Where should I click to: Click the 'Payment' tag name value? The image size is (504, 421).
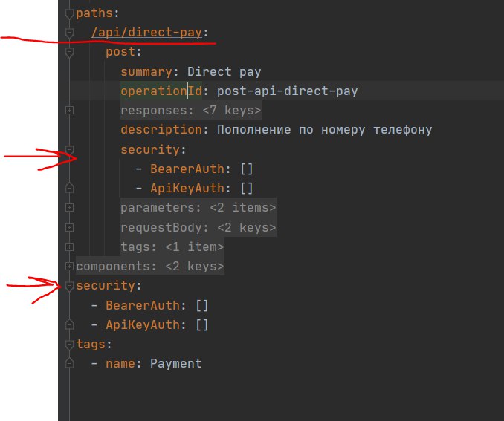point(176,364)
